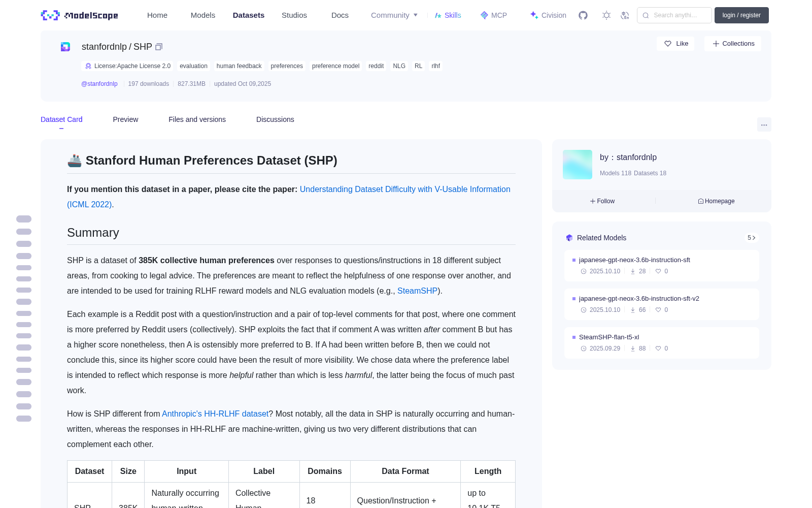This screenshot has height=508, width=812.
Task: Click the dataset avatar icon beside stanfordnlp/SHP
Action: point(65,47)
